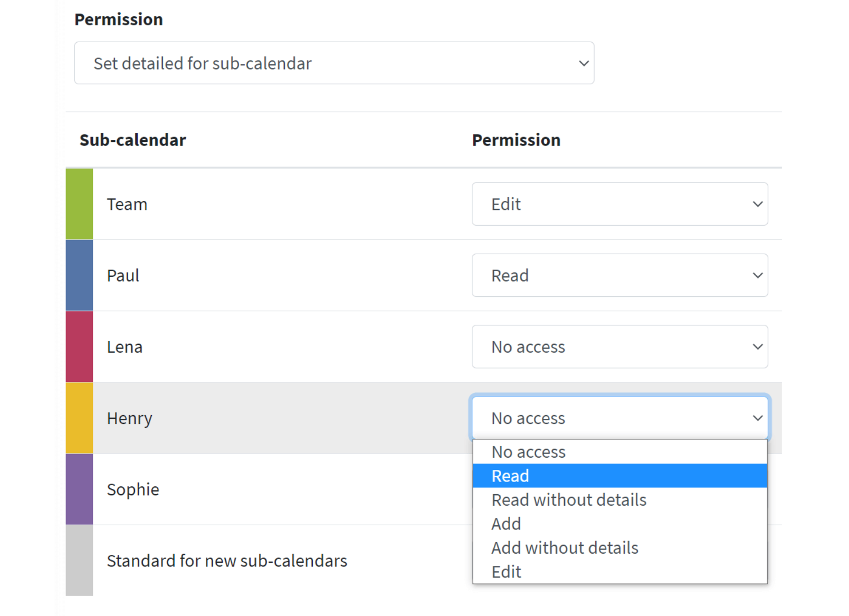The height and width of the screenshot is (616, 849).
Task: Open Lena permission dropdown
Action: pyautogui.click(x=619, y=346)
